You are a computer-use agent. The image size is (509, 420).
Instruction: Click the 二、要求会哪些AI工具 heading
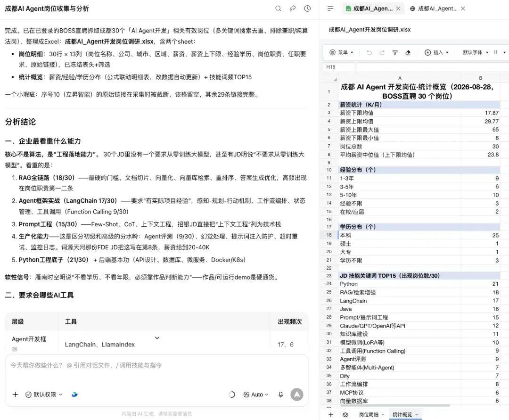point(39,295)
